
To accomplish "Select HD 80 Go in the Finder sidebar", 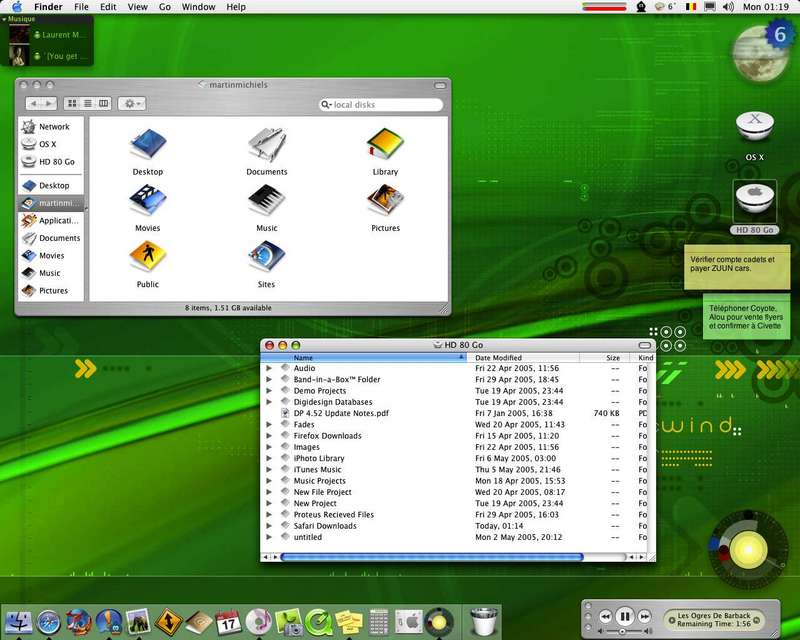I will coord(51,162).
